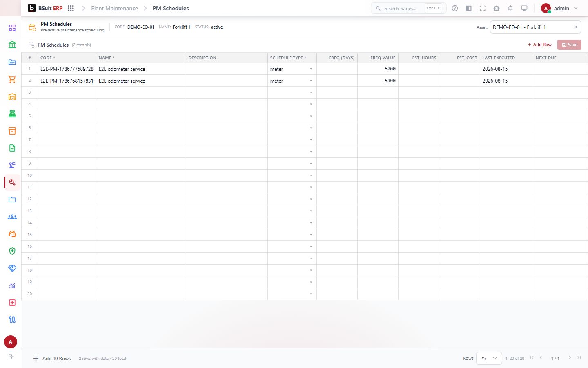Image resolution: width=588 pixels, height=368 pixels.
Task: Focus the Search pages field
Action: (408, 8)
